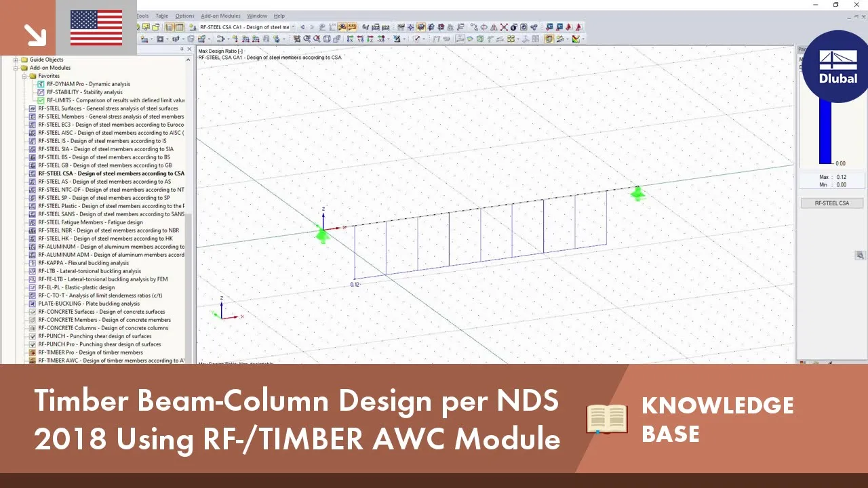Click the RF-STEEL NBR module icon
This screenshot has height=488, width=868.
point(33,230)
